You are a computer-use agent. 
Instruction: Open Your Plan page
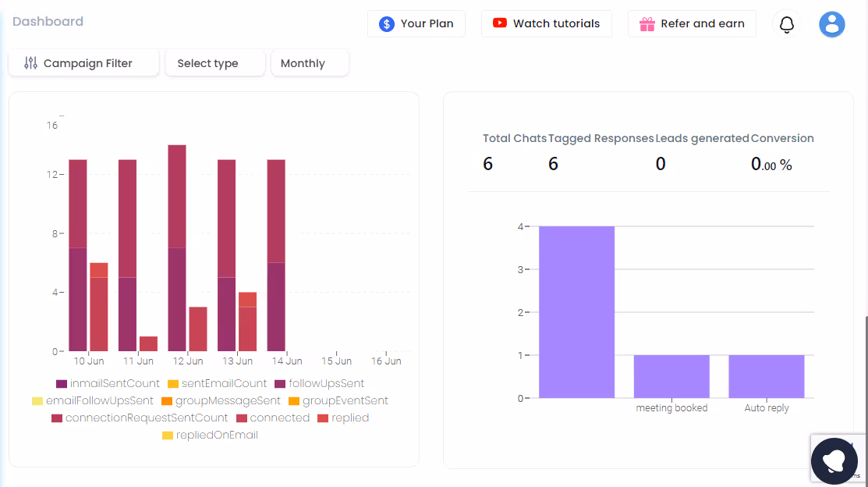416,23
